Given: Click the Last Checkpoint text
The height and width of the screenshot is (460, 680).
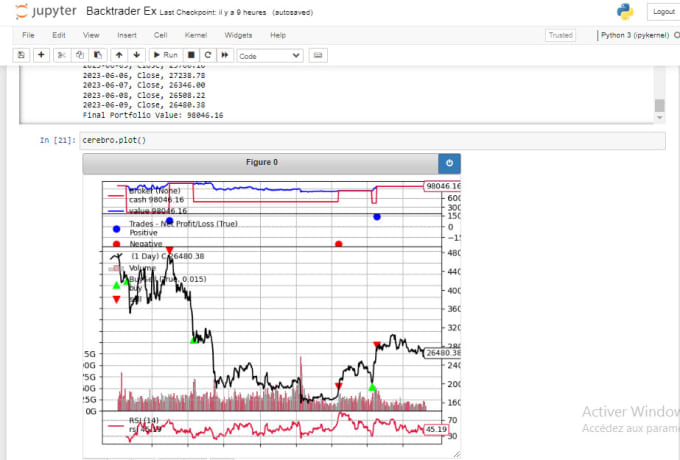Looking at the screenshot, I should pyautogui.click(x=213, y=13).
